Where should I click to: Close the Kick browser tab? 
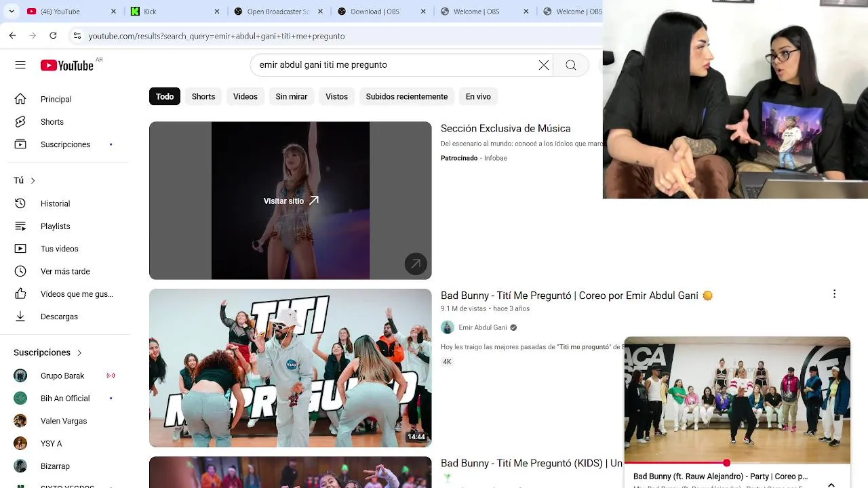(217, 12)
